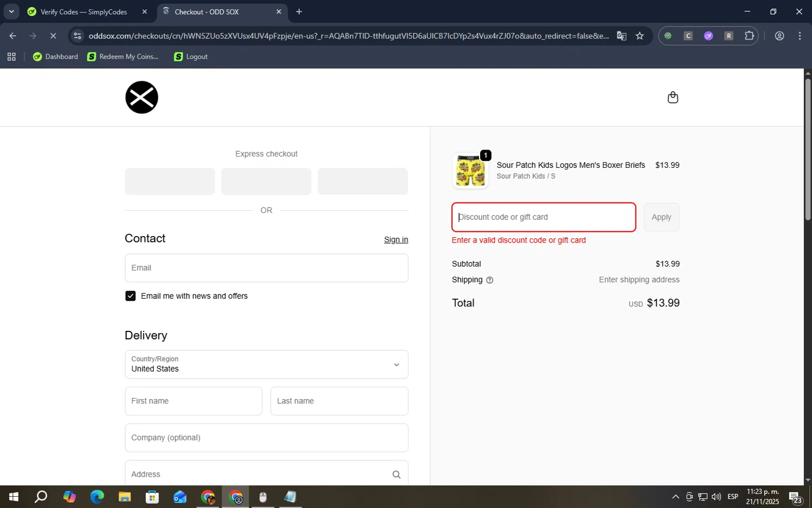Image resolution: width=812 pixels, height=508 pixels.
Task: Close the Verify Codes tab
Action: (x=145, y=11)
